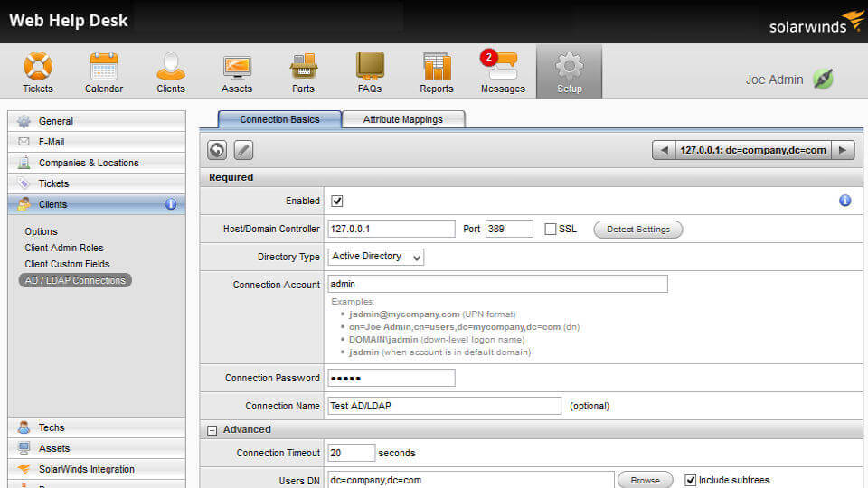868x488 pixels.
Task: Click Browse button for Users DN
Action: (x=645, y=480)
